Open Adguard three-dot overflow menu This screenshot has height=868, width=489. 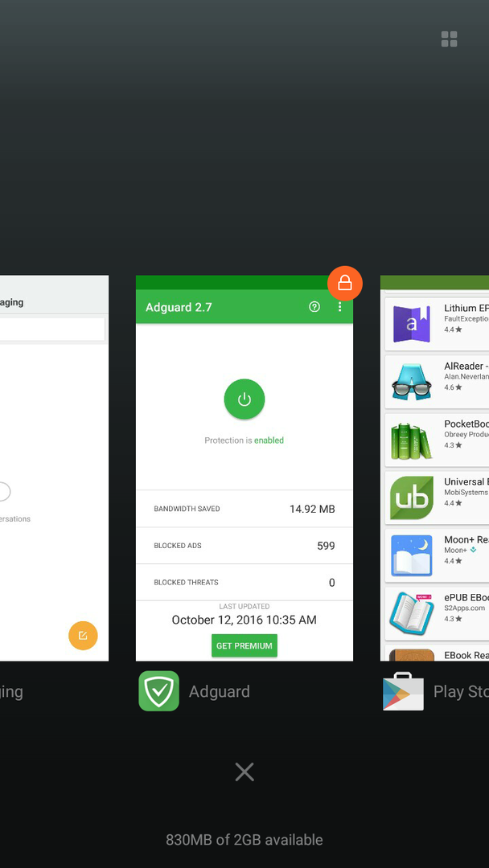(x=339, y=307)
